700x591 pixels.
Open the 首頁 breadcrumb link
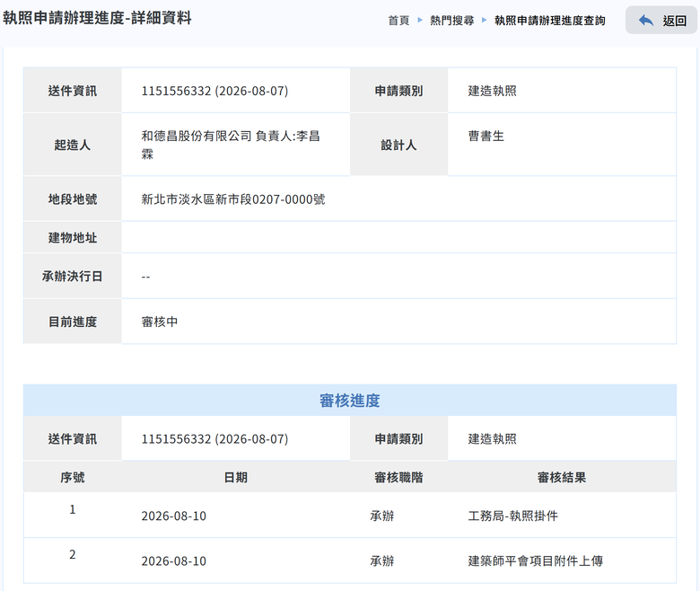click(398, 21)
